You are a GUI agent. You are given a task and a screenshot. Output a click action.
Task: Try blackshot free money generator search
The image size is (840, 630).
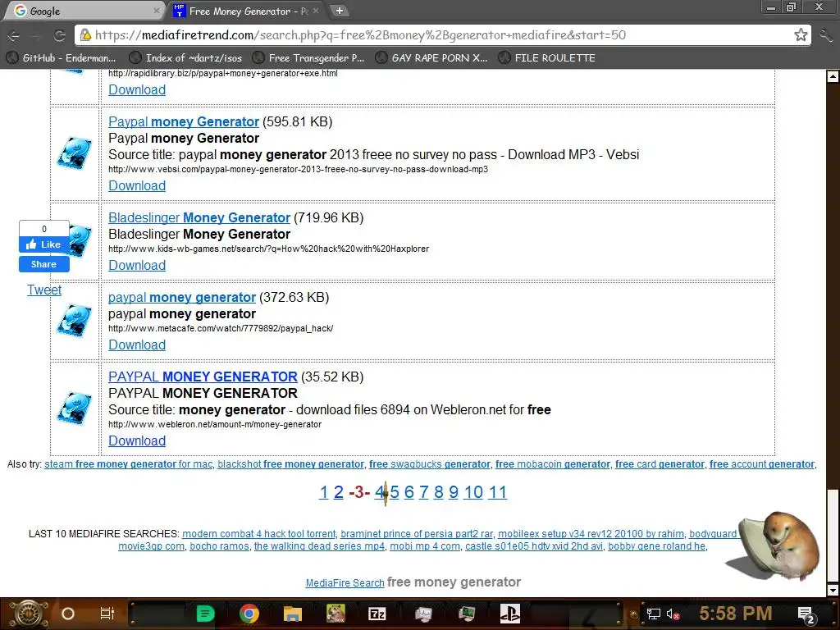coord(291,464)
